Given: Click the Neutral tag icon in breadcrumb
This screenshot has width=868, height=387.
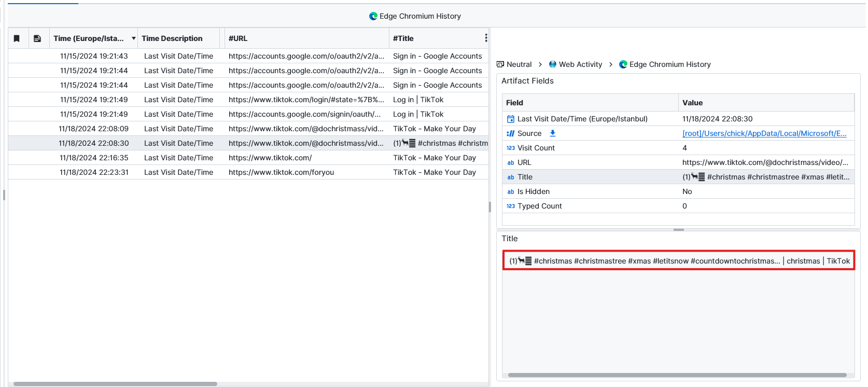Looking at the screenshot, I should (x=500, y=64).
